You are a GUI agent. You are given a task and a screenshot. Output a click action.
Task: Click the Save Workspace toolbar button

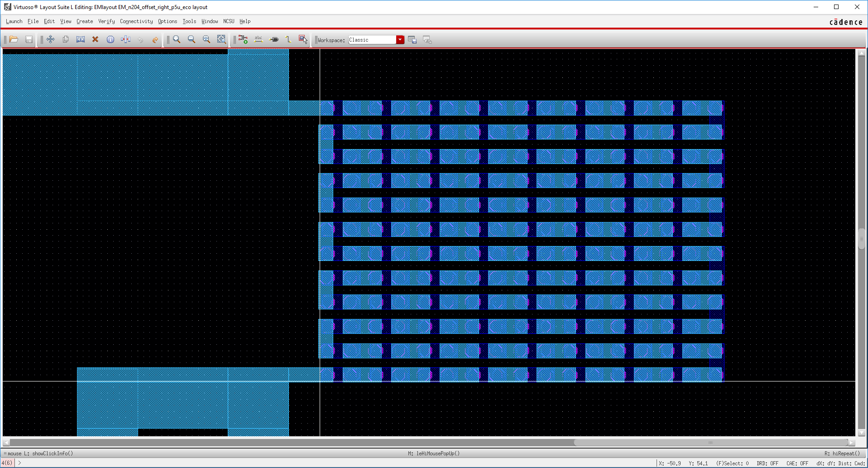(412, 40)
